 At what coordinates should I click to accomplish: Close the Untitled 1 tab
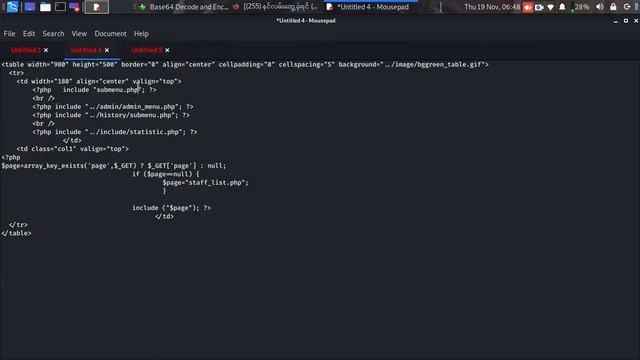pos(46,50)
